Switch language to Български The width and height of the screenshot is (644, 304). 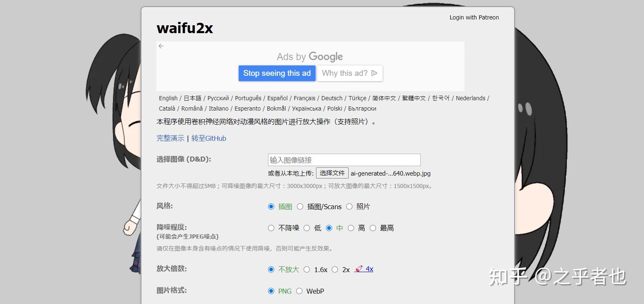tap(362, 109)
